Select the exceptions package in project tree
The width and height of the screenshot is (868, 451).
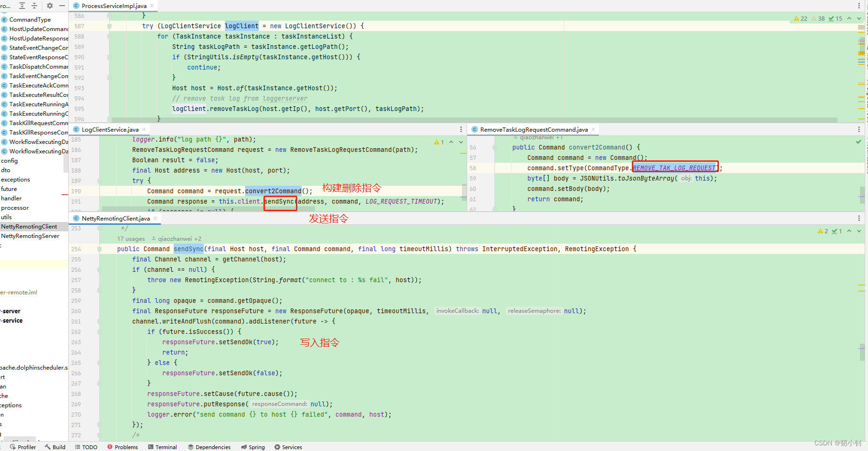pyautogui.click(x=16, y=179)
